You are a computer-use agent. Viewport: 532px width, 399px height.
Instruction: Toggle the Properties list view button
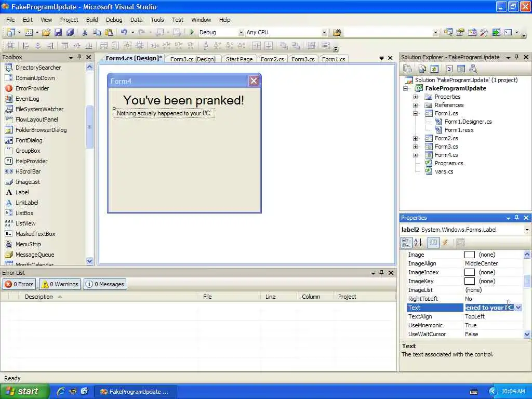[x=433, y=242]
